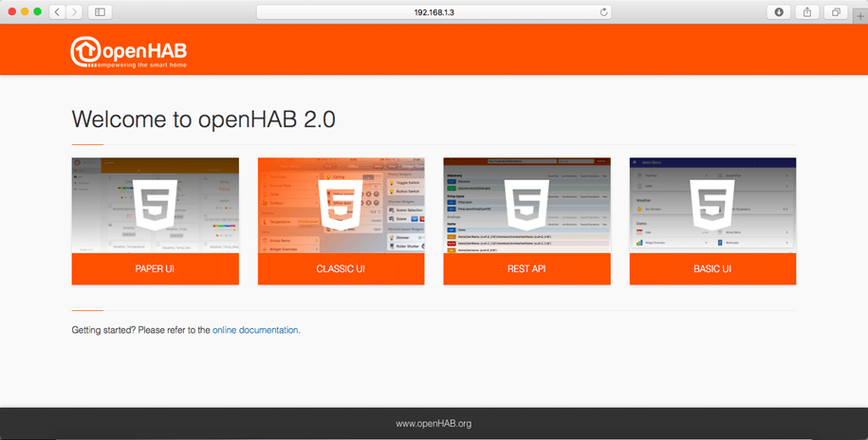Click the Paper UI preview thumbnail
Image resolution: width=868 pixels, height=440 pixels.
click(155, 206)
